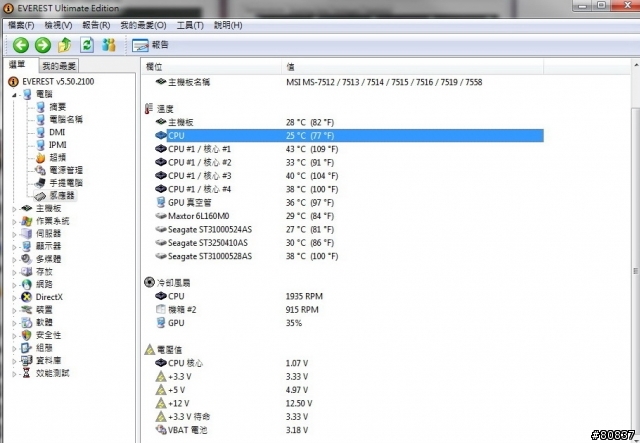Select 感應器 in the tree

62,196
